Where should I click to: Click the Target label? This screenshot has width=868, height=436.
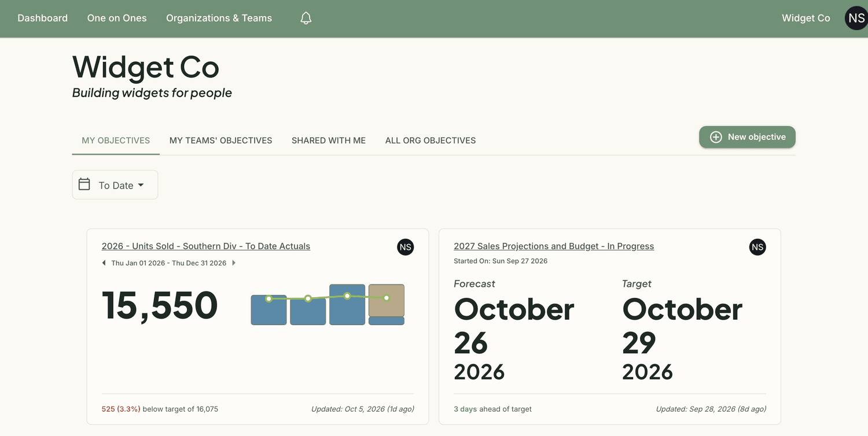637,284
